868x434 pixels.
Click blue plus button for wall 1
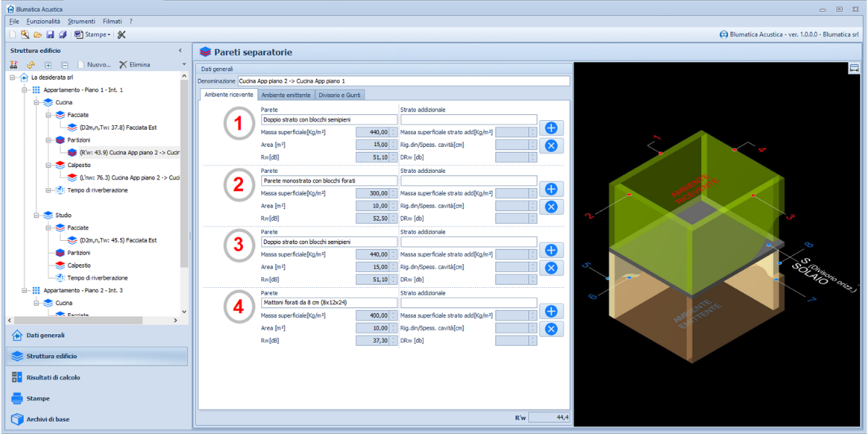click(x=550, y=127)
